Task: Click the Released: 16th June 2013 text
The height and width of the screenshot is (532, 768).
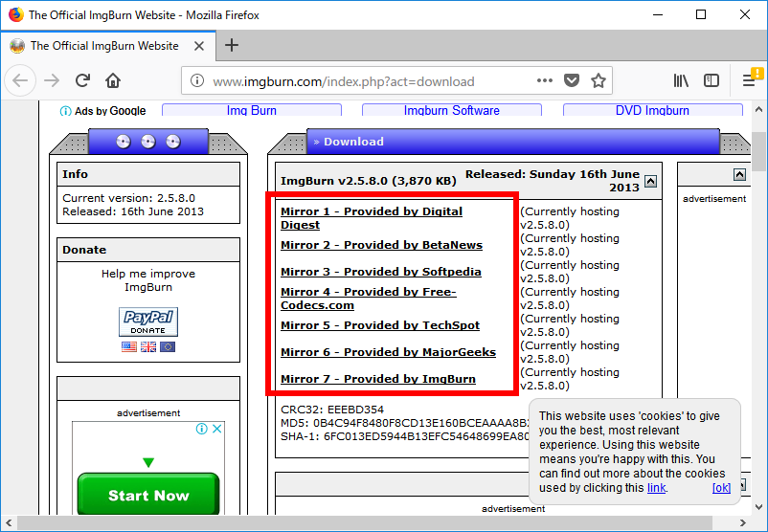Action: tap(133, 211)
